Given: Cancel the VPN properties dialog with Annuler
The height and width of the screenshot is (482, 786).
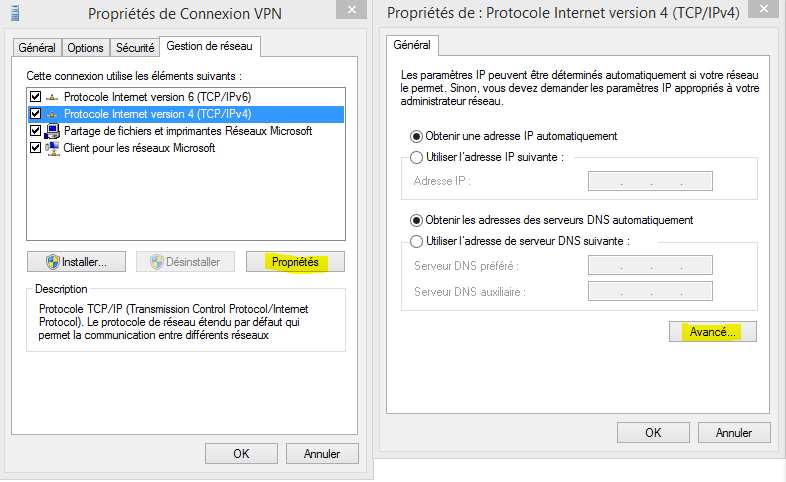Looking at the screenshot, I should point(322,454).
